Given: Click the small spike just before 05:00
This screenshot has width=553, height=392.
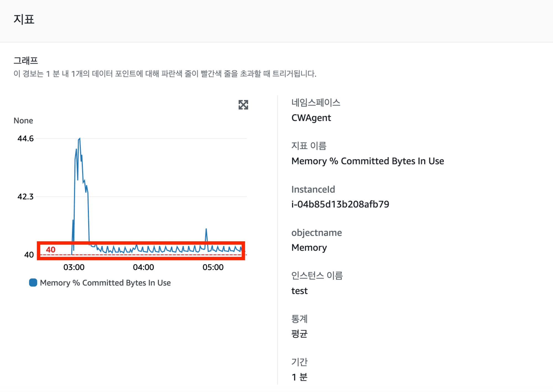Looking at the screenshot, I should [206, 229].
